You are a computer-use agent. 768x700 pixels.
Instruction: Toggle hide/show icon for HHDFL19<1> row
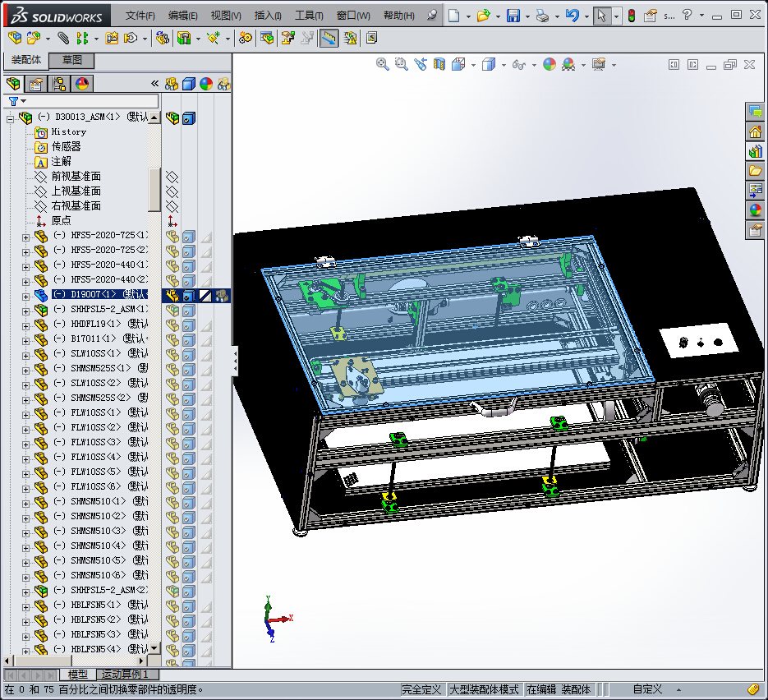(172, 325)
